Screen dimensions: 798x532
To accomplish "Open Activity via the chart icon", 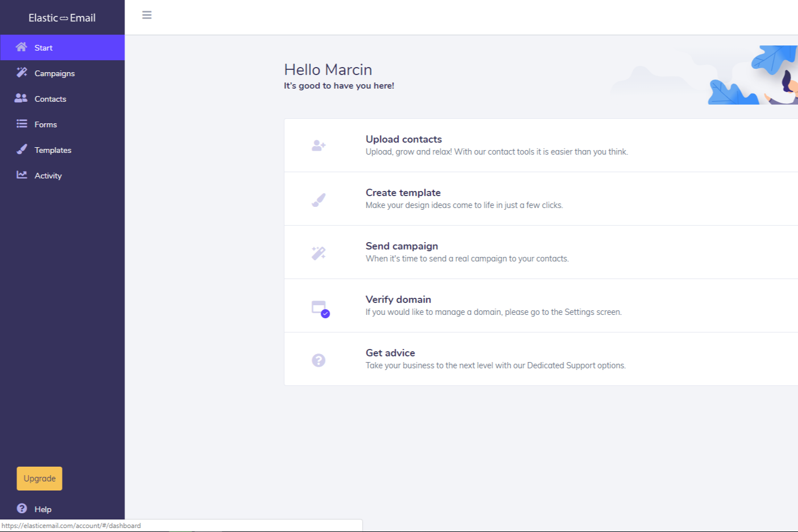I will [x=21, y=175].
